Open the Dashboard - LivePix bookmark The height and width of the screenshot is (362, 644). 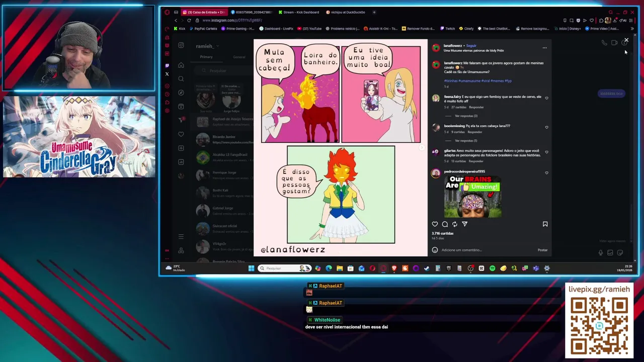coord(276,29)
